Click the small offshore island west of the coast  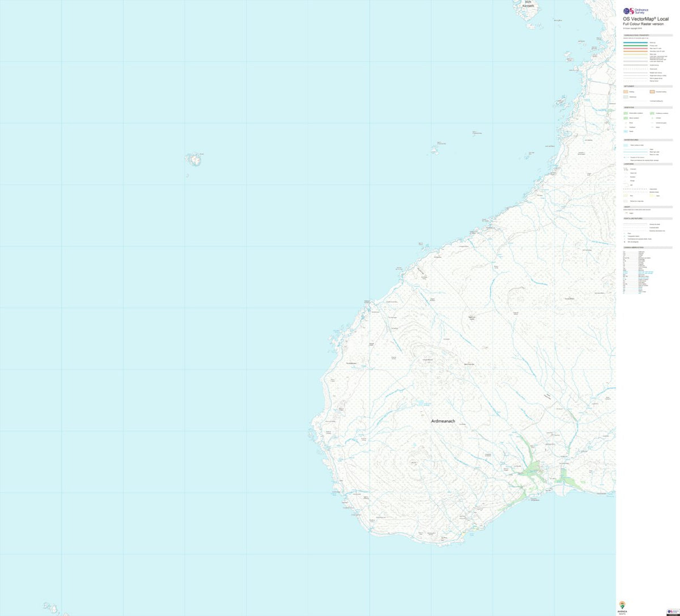point(194,159)
